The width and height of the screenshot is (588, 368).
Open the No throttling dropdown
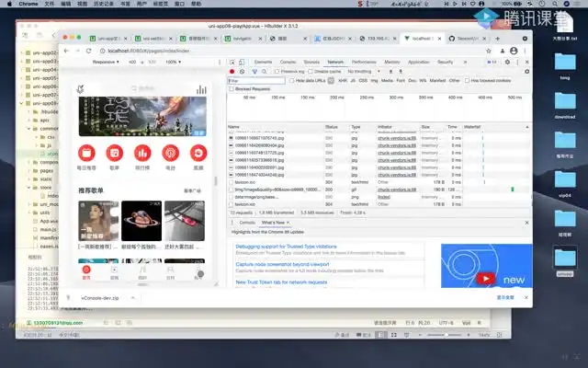coord(362,71)
